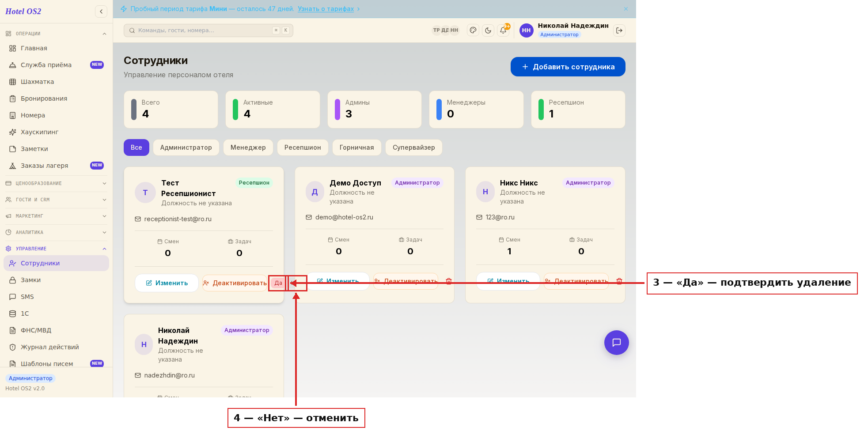868x438 pixels.
Task: Filter by Менеджер role
Action: pyautogui.click(x=248, y=147)
